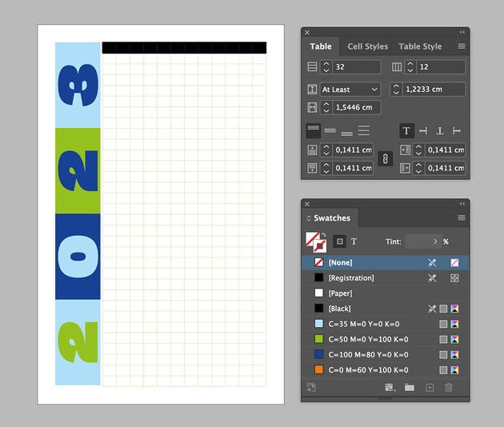
Task: Click the left cell inset icon
Action: tap(405, 150)
